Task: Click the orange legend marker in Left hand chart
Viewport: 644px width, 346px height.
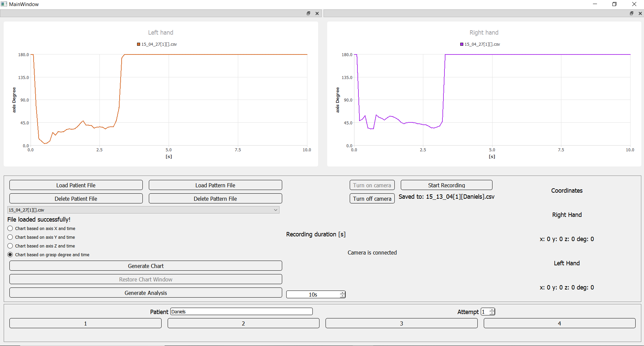Action: 138,44
